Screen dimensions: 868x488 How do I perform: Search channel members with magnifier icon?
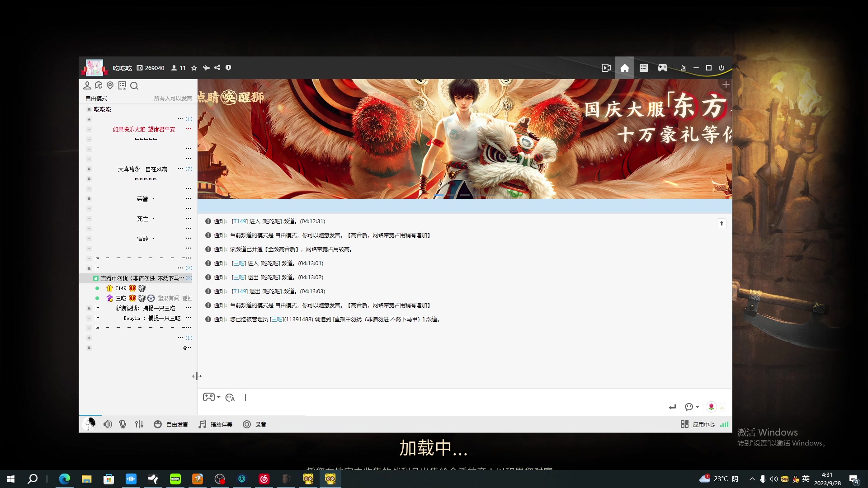tap(134, 85)
